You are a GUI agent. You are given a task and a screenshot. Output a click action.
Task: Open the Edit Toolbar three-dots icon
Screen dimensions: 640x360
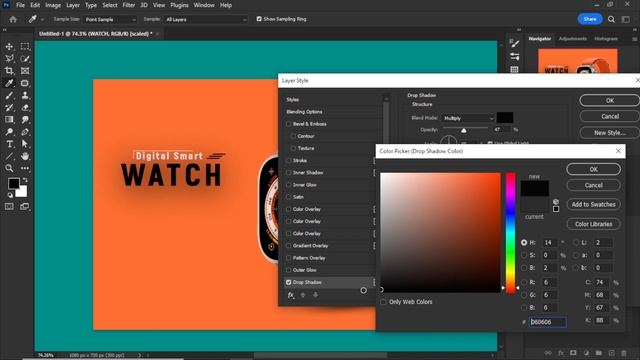(x=25, y=168)
